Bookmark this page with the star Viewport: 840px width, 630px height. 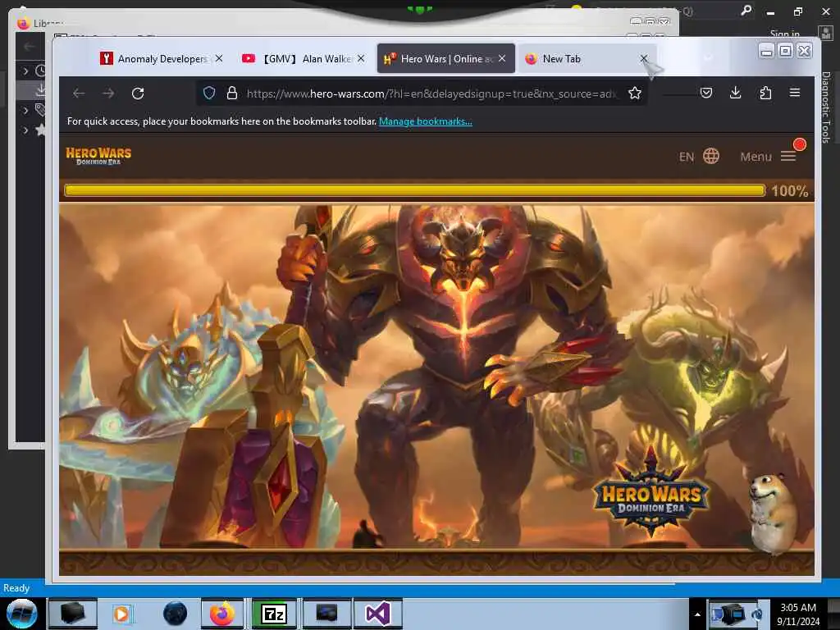(x=635, y=94)
